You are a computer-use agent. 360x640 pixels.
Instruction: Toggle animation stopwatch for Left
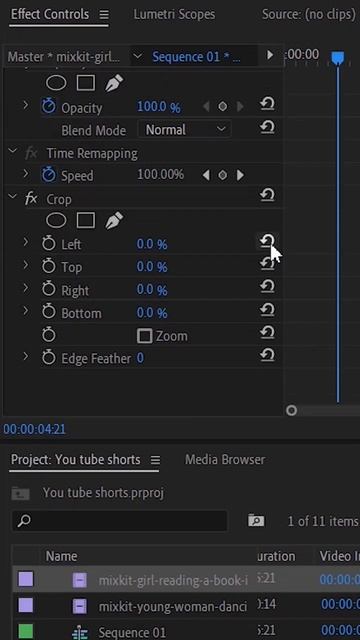coord(49,244)
